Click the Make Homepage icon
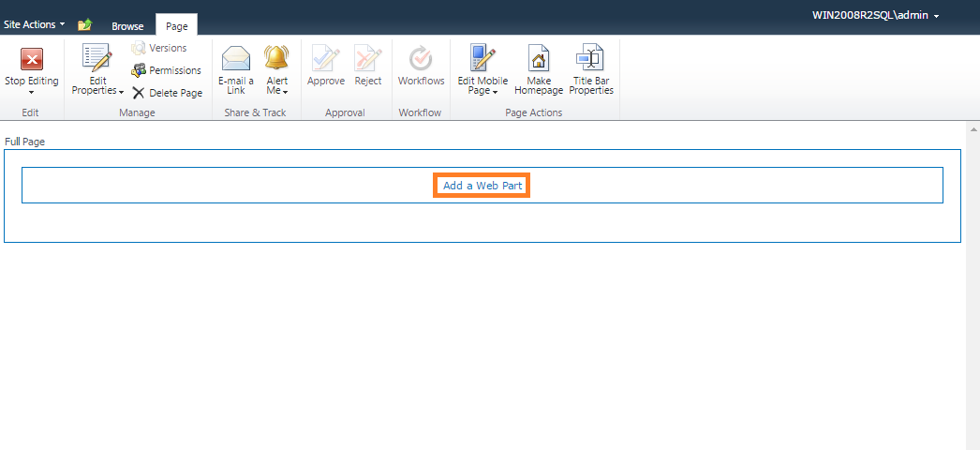The width and height of the screenshot is (980, 450). [539, 58]
